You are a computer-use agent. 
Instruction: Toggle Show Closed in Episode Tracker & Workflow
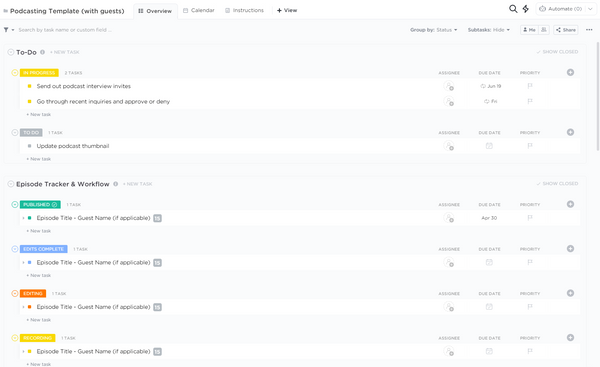click(557, 184)
